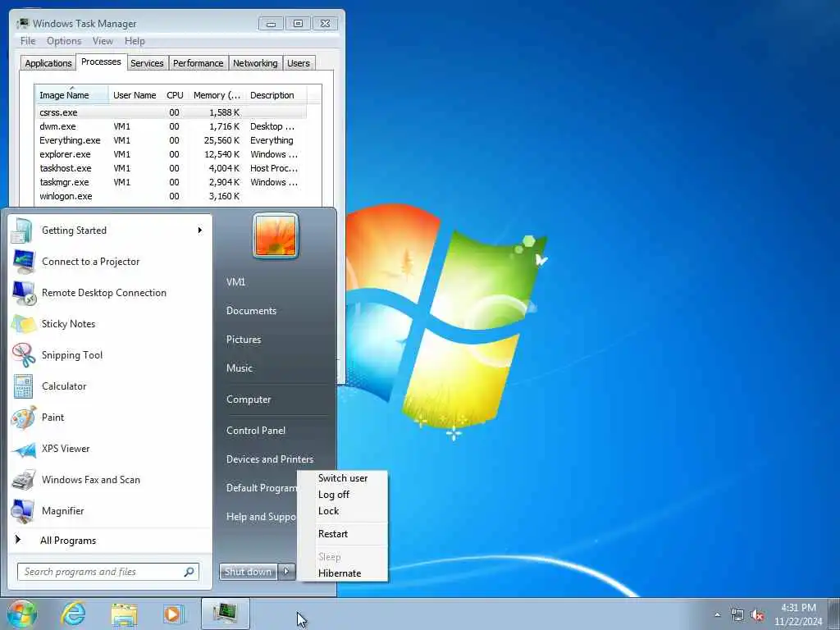The height and width of the screenshot is (630, 840).
Task: Open VM1 user folder link
Action: point(235,282)
